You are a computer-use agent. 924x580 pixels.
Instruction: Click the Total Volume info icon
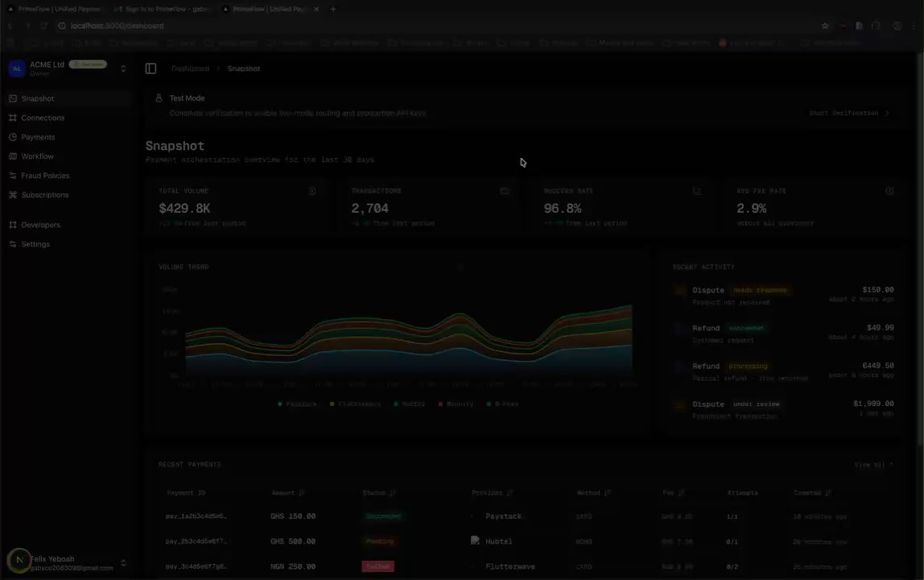312,191
